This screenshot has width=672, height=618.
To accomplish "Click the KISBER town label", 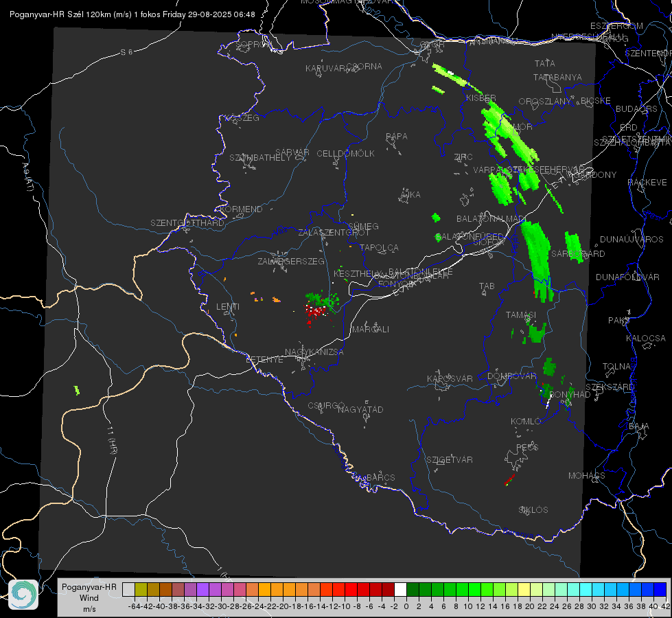I will [481, 98].
